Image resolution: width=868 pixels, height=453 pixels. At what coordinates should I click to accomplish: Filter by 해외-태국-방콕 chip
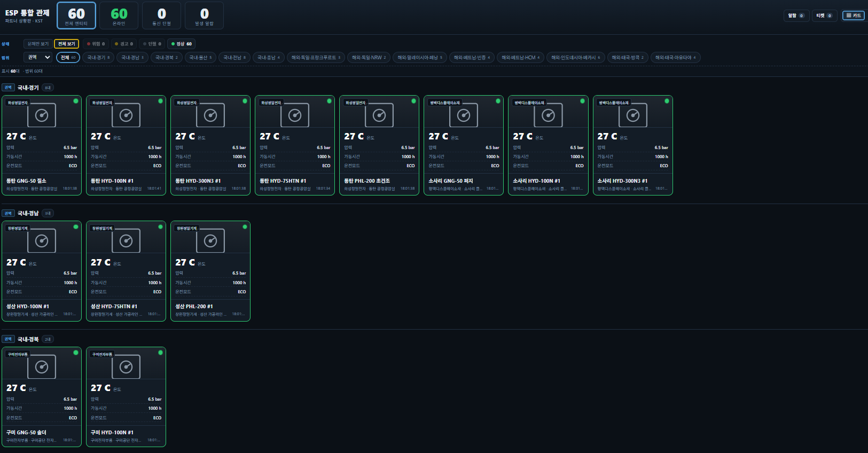coord(628,57)
